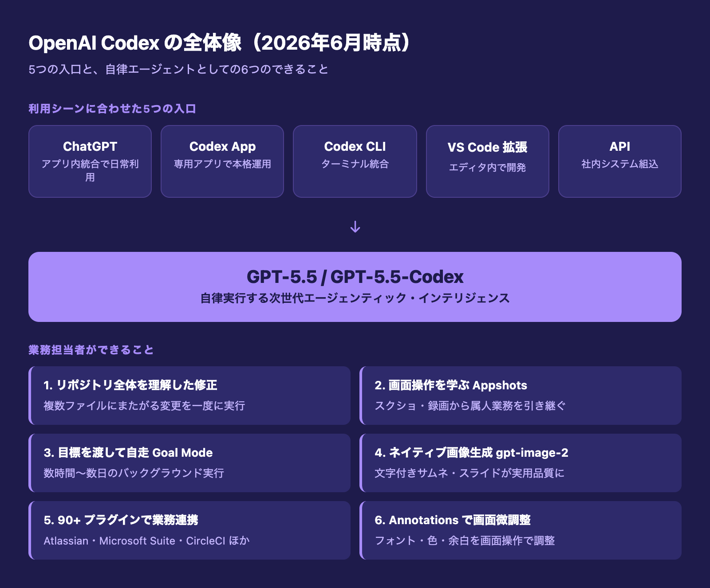Image resolution: width=710 pixels, height=588 pixels.
Task: Click text スクショ・録画から属人業務を引き継ぐ
Action: 470,406
